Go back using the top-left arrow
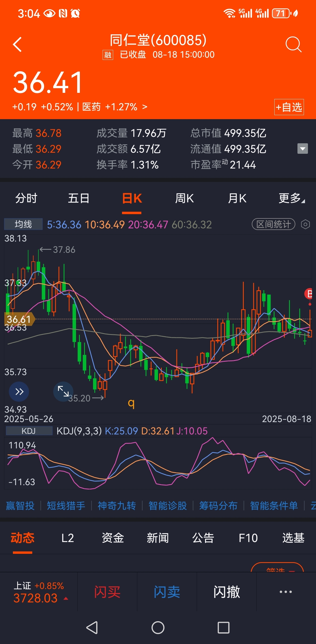This screenshot has height=644, width=316. coord(17,44)
